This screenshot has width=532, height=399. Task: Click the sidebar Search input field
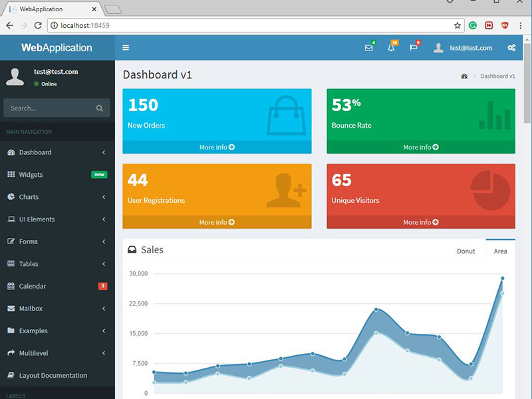(48, 108)
